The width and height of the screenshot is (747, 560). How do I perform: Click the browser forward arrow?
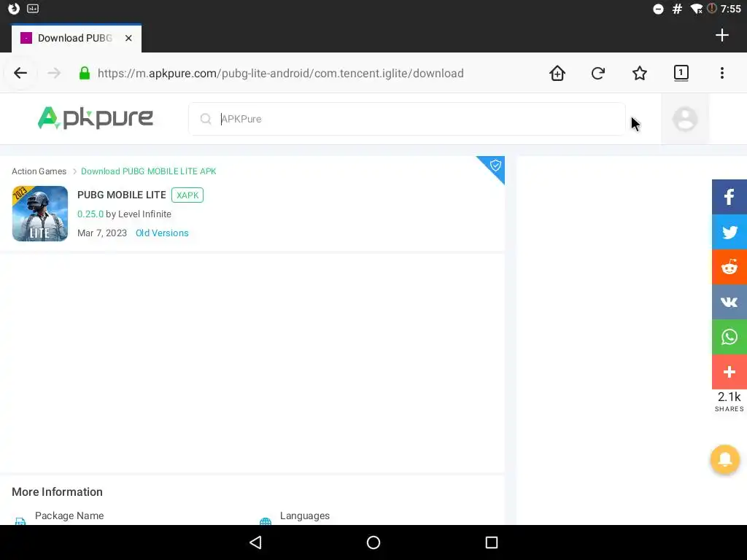pyautogui.click(x=54, y=73)
